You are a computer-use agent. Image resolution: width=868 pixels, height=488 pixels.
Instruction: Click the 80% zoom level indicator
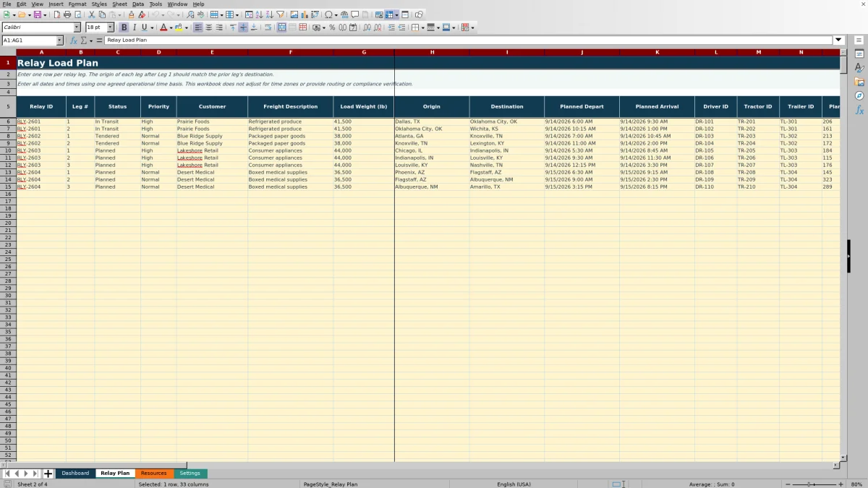point(856,484)
